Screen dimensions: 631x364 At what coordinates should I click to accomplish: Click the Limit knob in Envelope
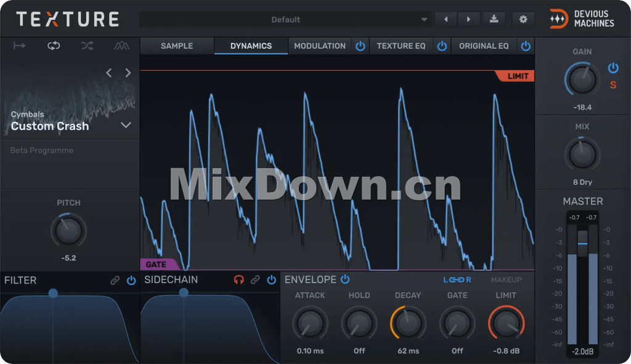click(x=507, y=323)
